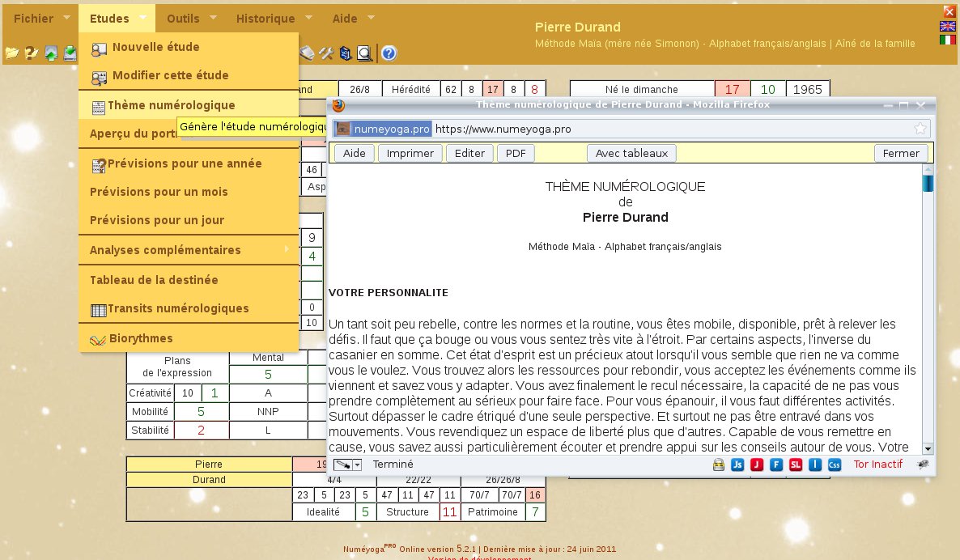960x560 pixels.
Task: Click the birth year 1965 cell
Action: (x=808, y=89)
